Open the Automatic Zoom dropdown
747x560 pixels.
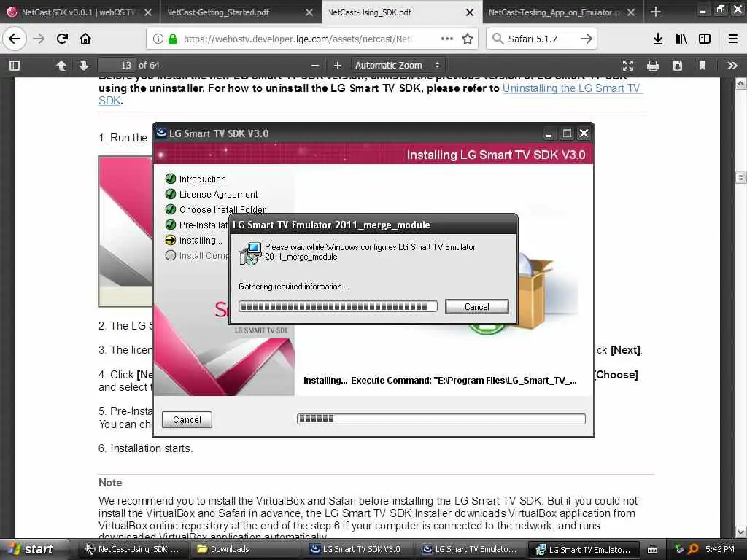(x=398, y=65)
